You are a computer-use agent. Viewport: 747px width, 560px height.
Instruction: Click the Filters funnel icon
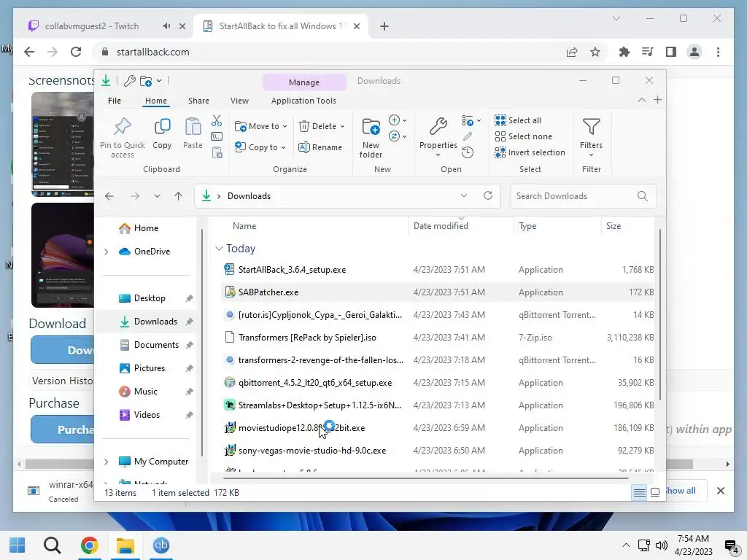click(591, 127)
